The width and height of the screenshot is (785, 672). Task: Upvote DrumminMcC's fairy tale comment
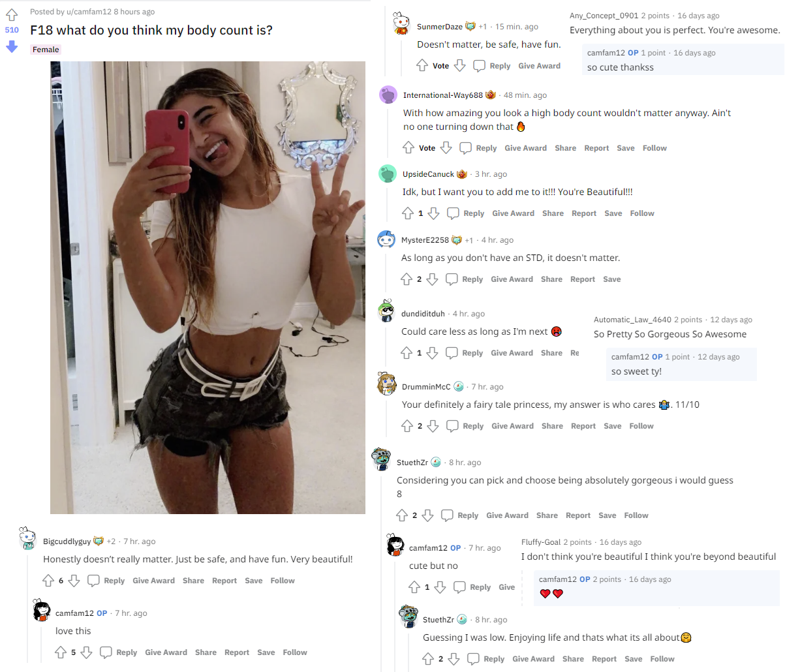407,426
